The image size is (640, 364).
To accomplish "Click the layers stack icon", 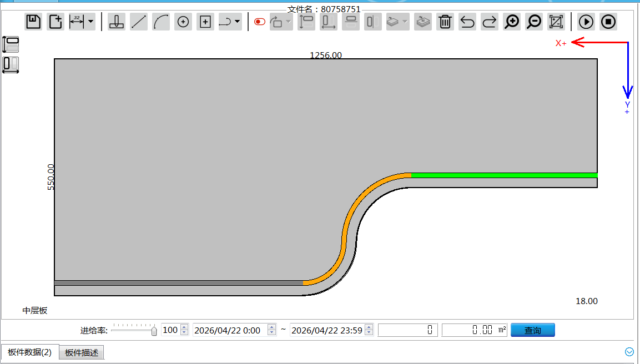I will click(x=392, y=22).
